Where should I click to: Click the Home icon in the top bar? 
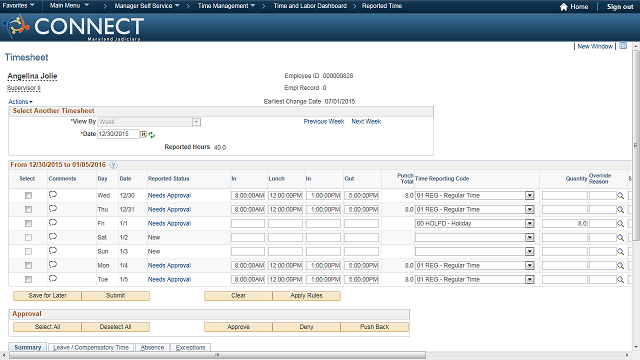(x=564, y=7)
